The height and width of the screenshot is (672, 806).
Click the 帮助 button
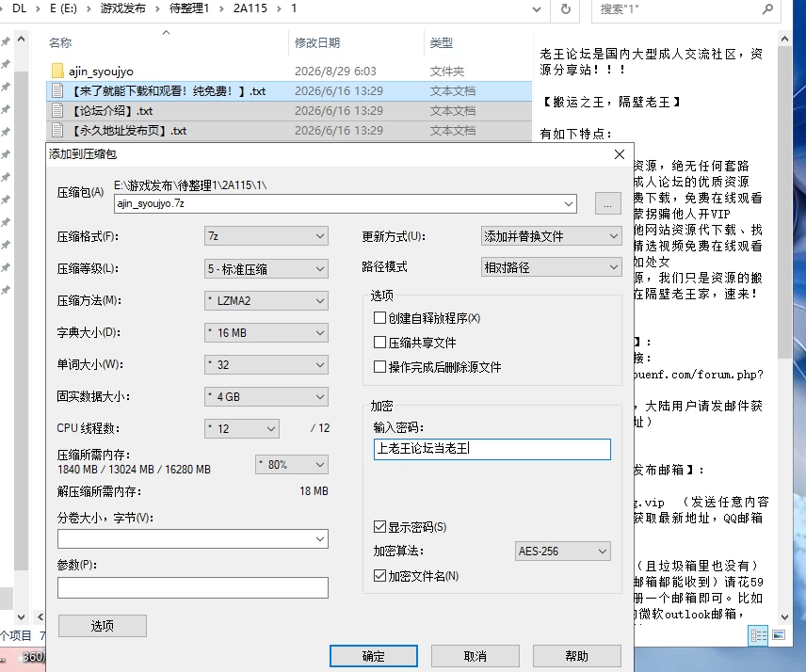click(x=577, y=656)
